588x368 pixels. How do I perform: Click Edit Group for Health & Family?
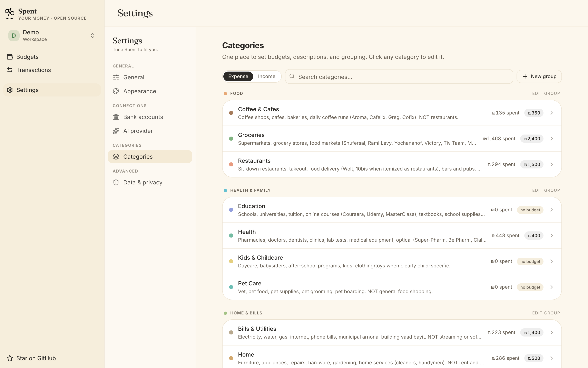pos(546,190)
